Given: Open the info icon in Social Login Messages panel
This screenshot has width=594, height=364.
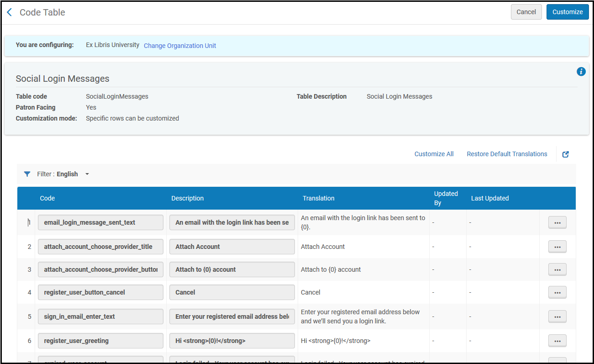Looking at the screenshot, I should click(581, 71).
